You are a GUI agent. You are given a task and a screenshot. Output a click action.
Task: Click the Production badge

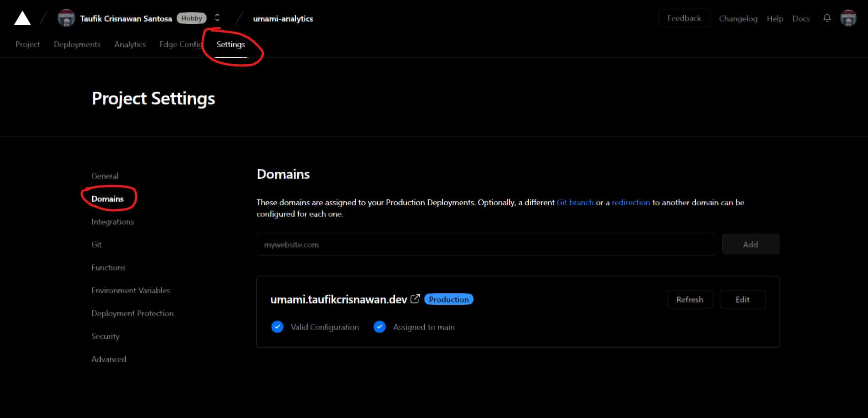(448, 299)
